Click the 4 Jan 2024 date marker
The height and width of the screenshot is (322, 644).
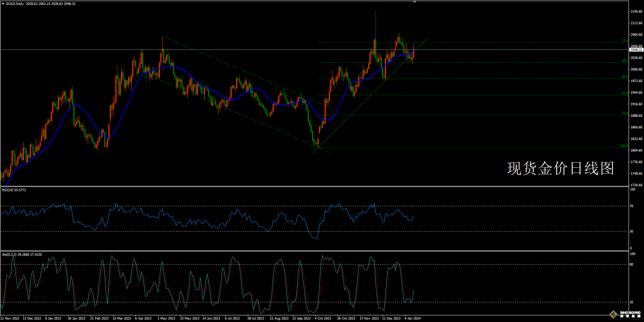412,318
